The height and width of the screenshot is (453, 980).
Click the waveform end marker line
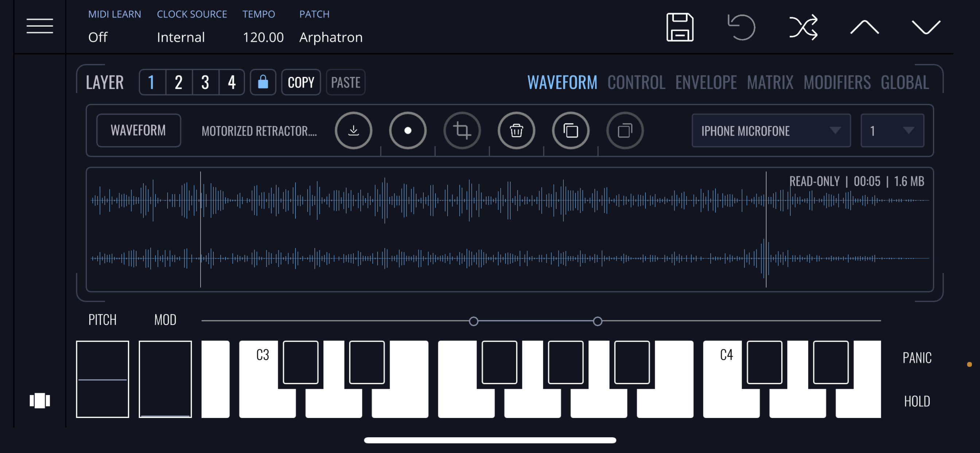[x=766, y=229]
